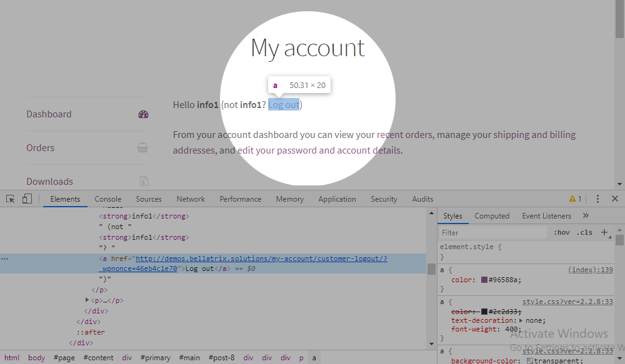Activate the inspect element picker icon
This screenshot has height=364, width=625.
[11, 199]
